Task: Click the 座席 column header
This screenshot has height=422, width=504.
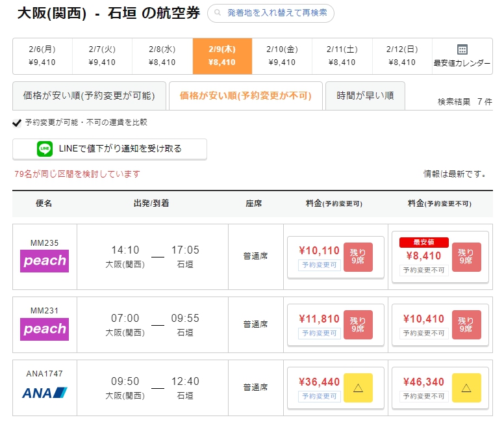Action: point(254,204)
